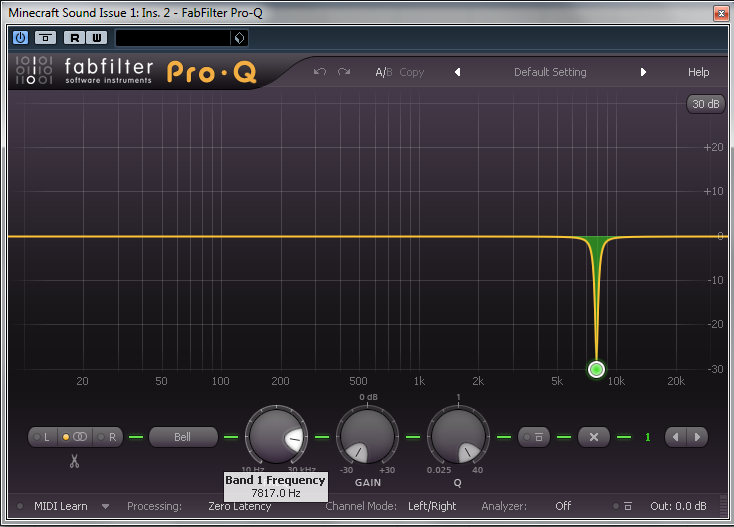This screenshot has height=527, width=734.
Task: Open host preset field dropdown
Action: pyautogui.click(x=173, y=38)
